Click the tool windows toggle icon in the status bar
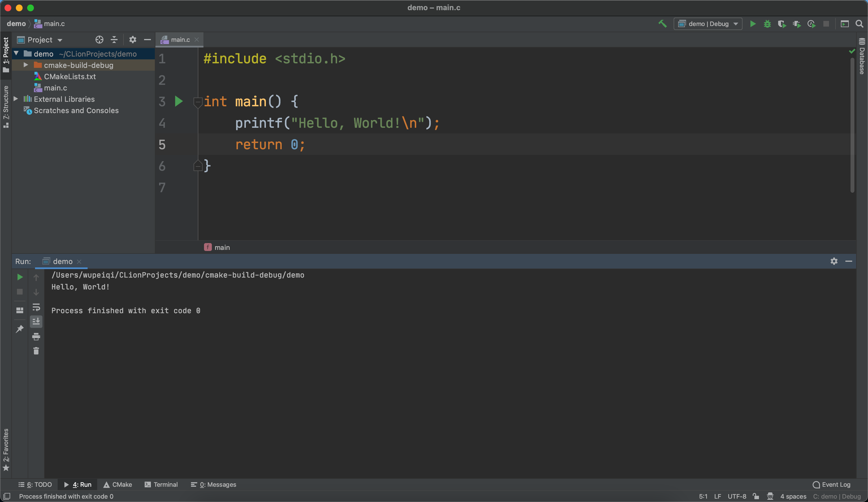 (7, 496)
